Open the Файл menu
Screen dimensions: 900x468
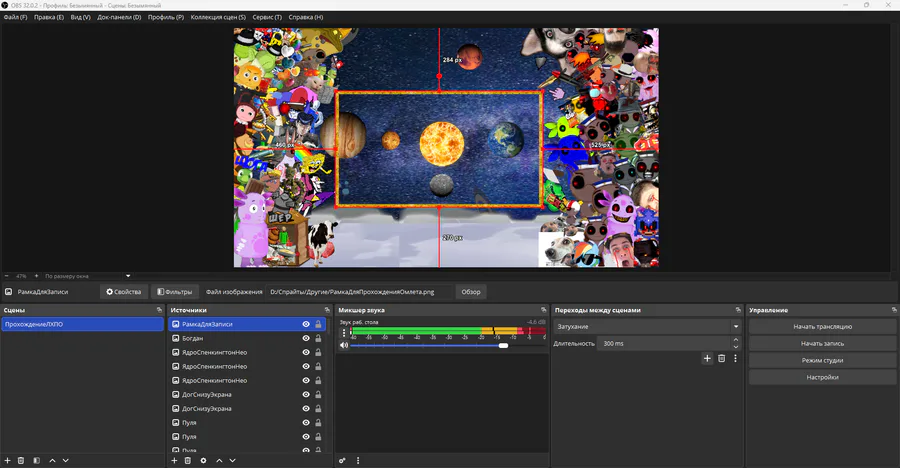[15, 17]
